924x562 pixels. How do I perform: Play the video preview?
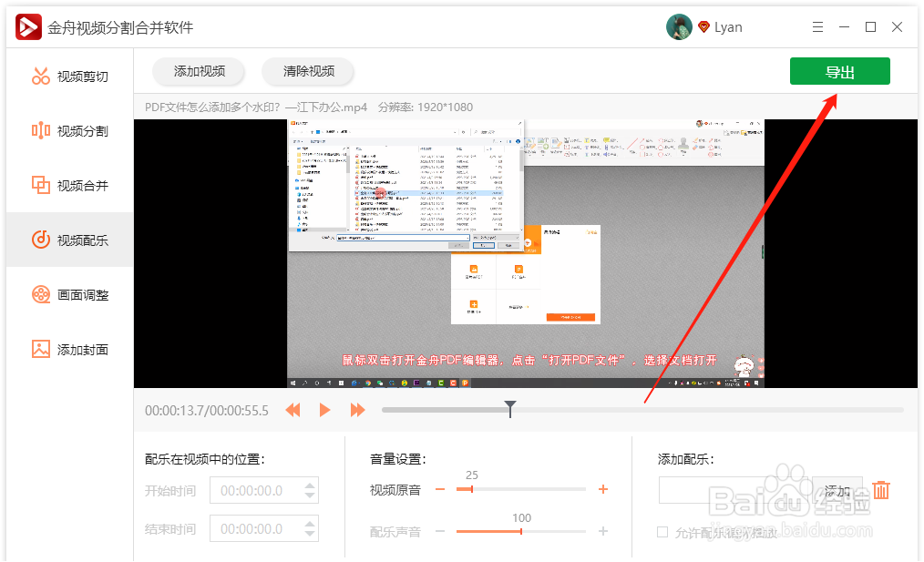[324, 410]
